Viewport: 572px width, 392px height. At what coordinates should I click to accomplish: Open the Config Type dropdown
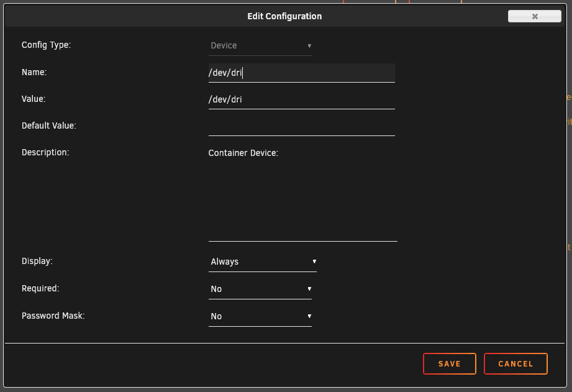point(260,45)
